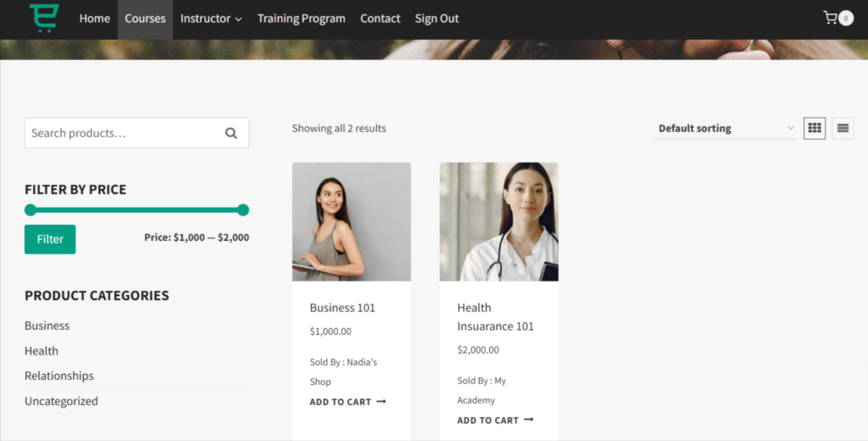Switch to list view layout
Screen dimensions: 868x441
[x=843, y=128]
